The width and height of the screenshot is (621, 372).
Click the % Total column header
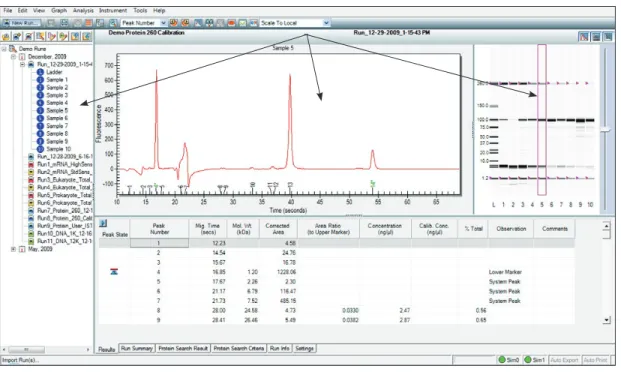pyautogui.click(x=474, y=229)
